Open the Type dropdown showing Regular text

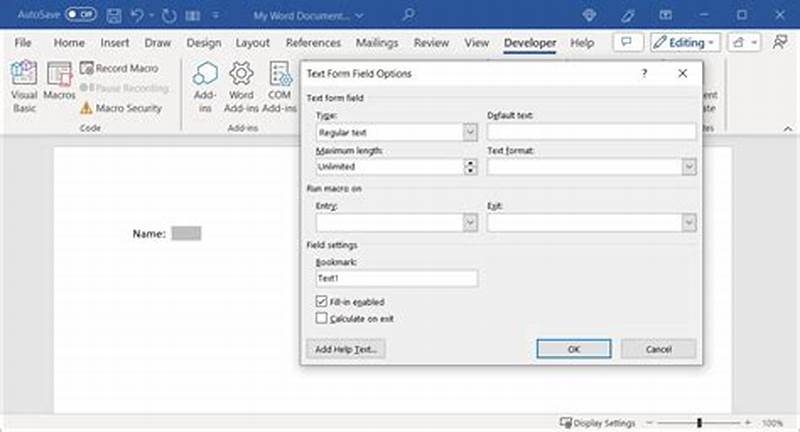[x=396, y=133]
